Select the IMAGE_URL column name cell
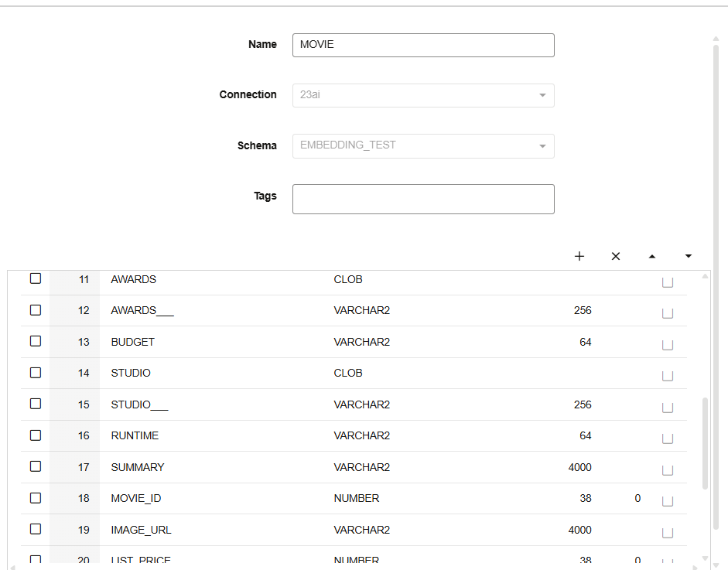Viewport: 728px width, 587px height. (141, 530)
